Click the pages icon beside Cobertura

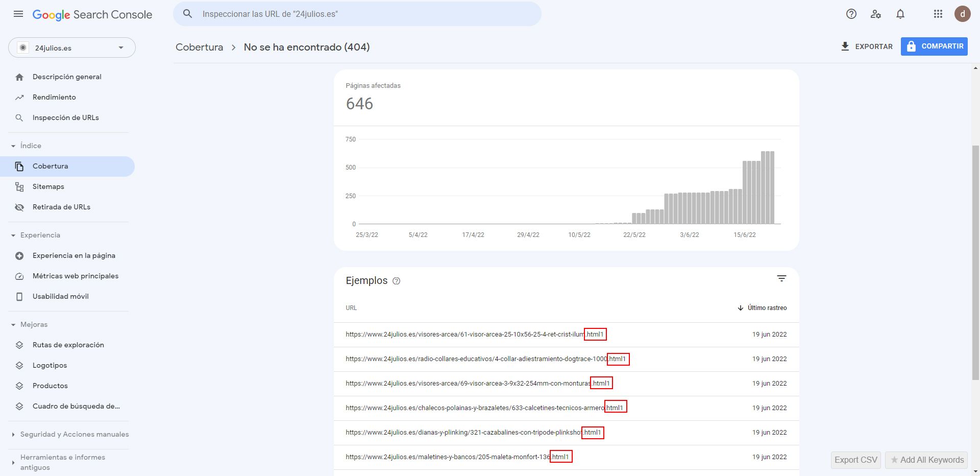(19, 166)
